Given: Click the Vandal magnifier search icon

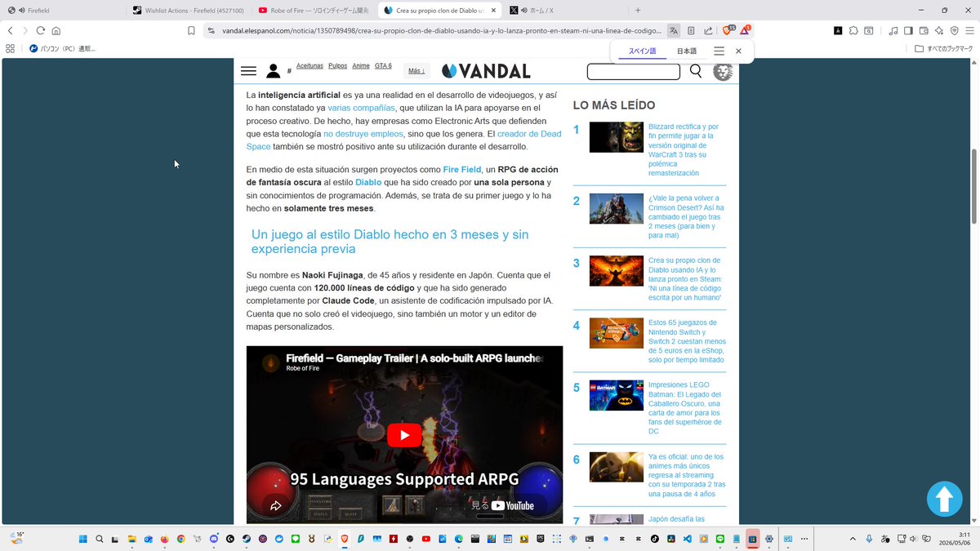Looking at the screenshot, I should click(696, 71).
